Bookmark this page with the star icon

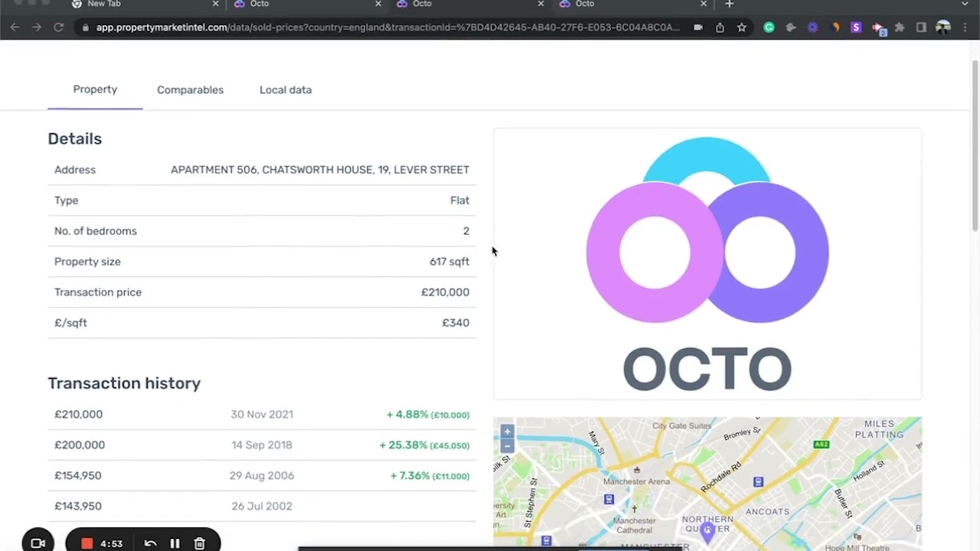742,28
